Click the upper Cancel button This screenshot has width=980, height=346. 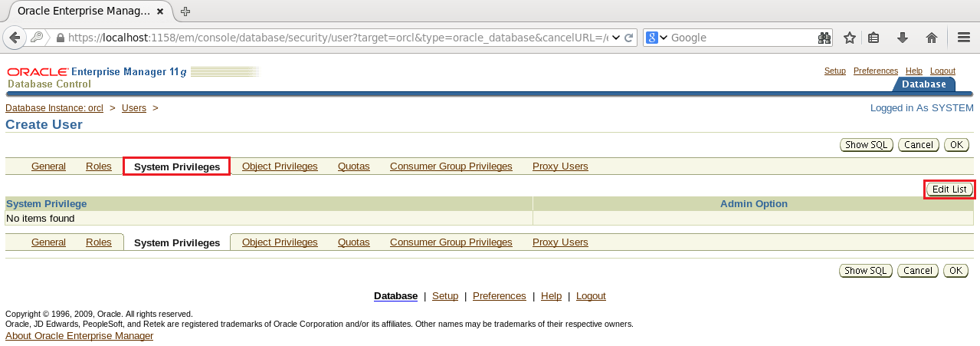918,144
